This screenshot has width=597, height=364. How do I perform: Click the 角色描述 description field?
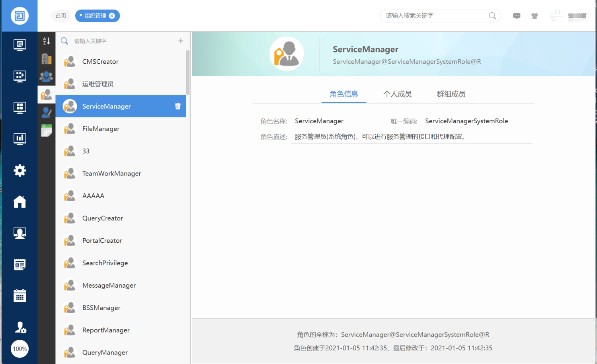coord(411,137)
